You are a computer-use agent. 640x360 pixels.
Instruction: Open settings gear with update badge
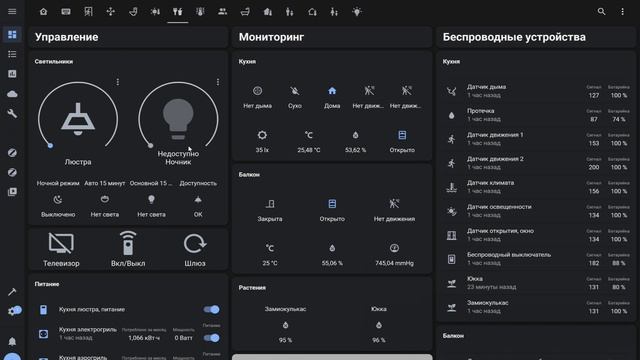point(14,311)
